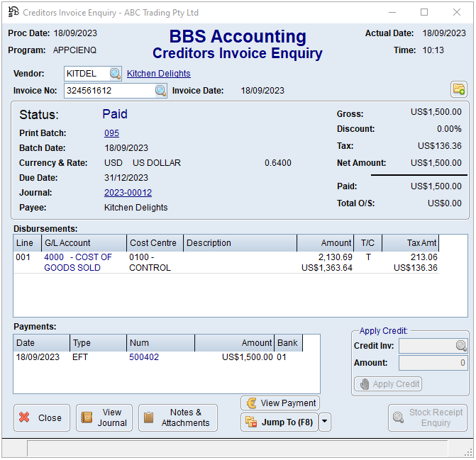Click in the Vendor code field
The image size is (476, 460).
point(86,74)
